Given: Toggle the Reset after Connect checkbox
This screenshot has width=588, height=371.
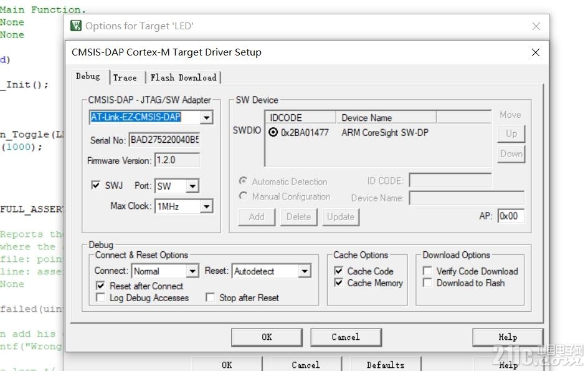Looking at the screenshot, I should coord(100,286).
